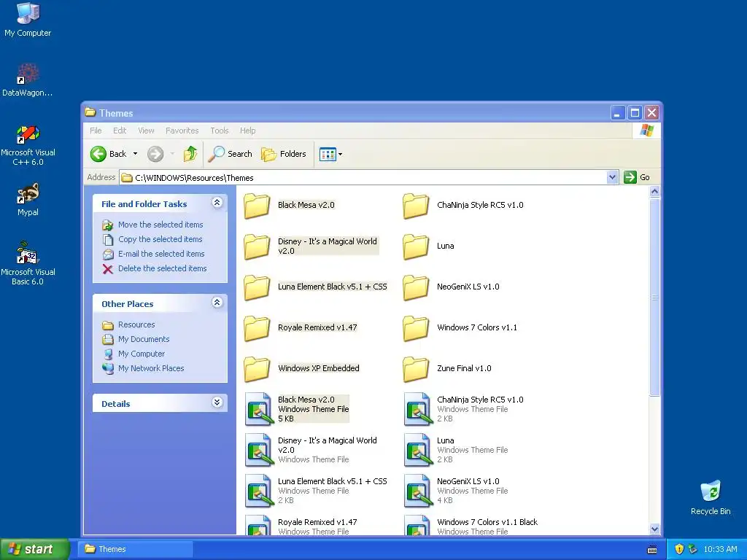Click the grayed Forward arrow button

[x=155, y=154]
